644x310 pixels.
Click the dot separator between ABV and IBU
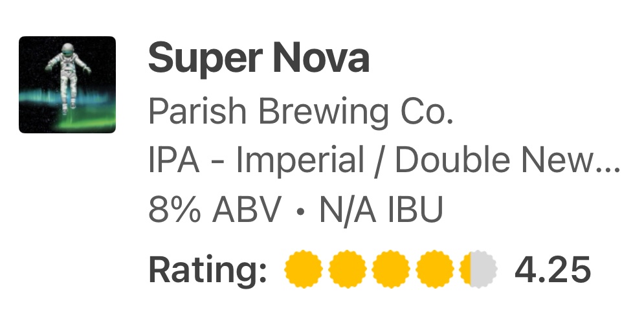(300, 211)
